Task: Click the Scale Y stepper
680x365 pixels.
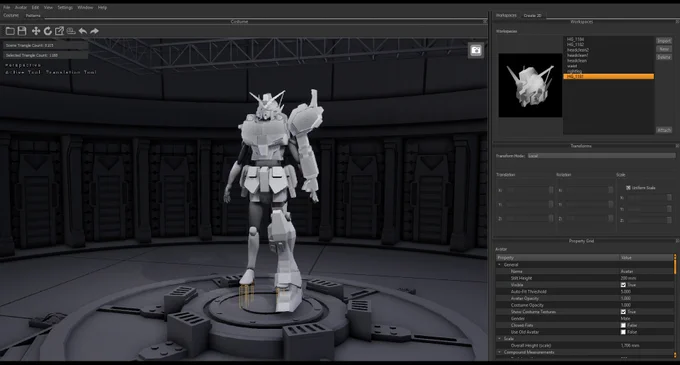Action: pyautogui.click(x=669, y=209)
